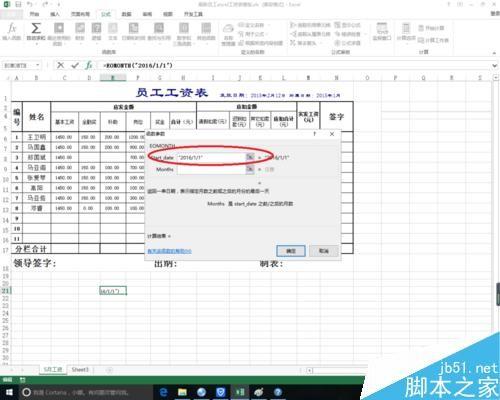Collapse the ribbon with the caret arrow
The image size is (500, 400).
point(494,53)
